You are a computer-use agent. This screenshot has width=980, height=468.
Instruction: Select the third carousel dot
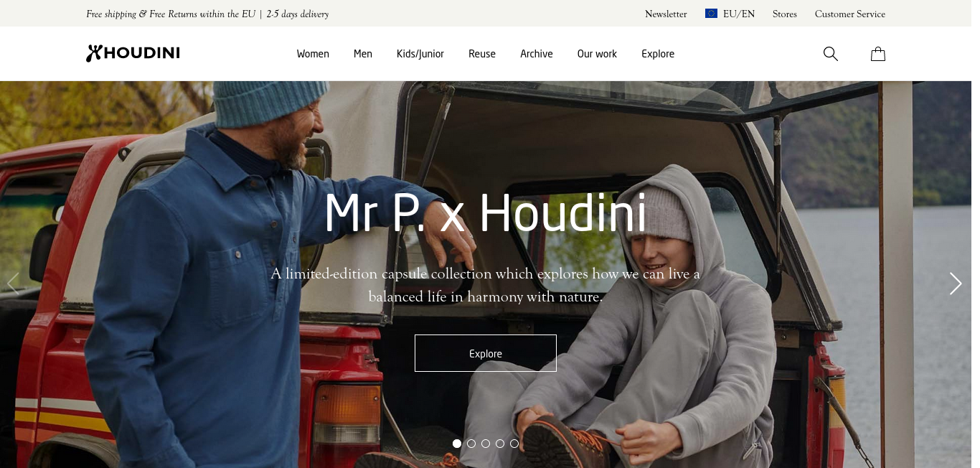(x=486, y=444)
